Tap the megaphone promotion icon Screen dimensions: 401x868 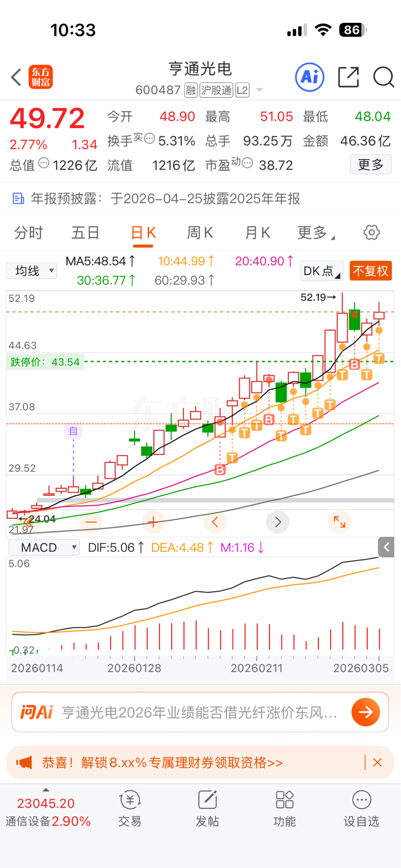point(24,763)
